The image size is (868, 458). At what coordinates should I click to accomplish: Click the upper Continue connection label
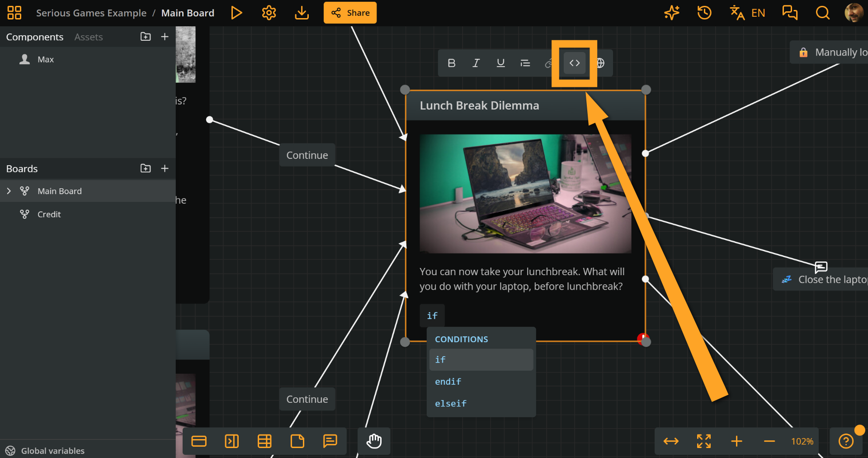point(307,155)
